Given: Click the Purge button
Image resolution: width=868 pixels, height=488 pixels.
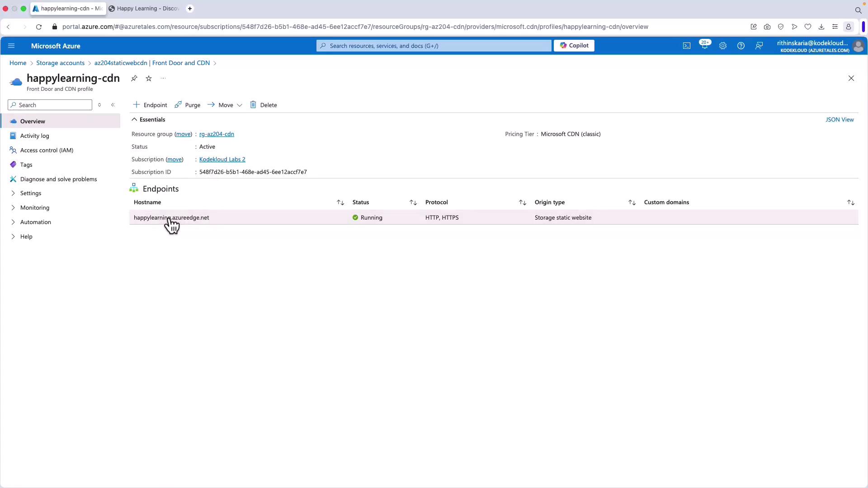Looking at the screenshot, I should pos(188,105).
